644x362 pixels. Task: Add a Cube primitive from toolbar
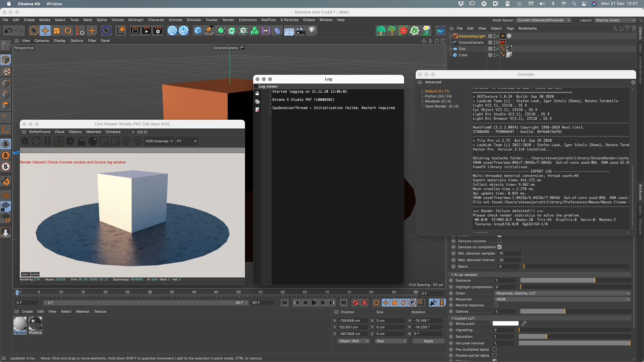[x=198, y=30]
